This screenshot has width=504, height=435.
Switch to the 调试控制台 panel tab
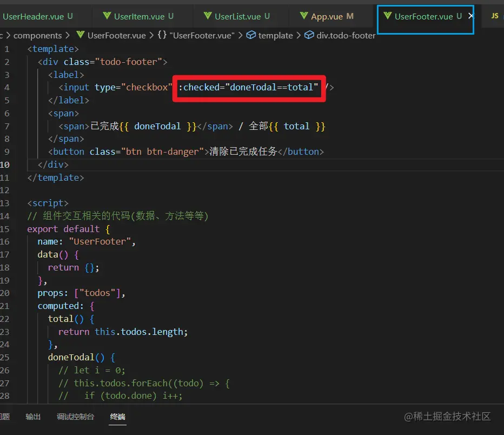(x=75, y=417)
